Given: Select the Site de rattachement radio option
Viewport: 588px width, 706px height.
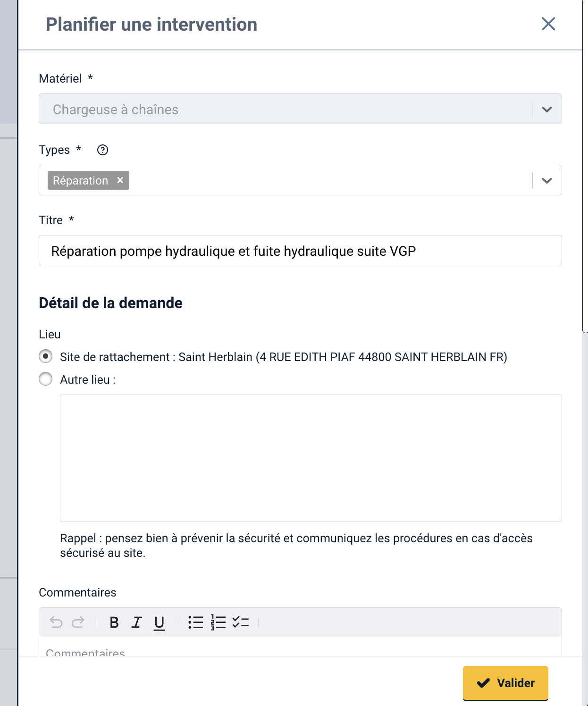Looking at the screenshot, I should (x=46, y=356).
